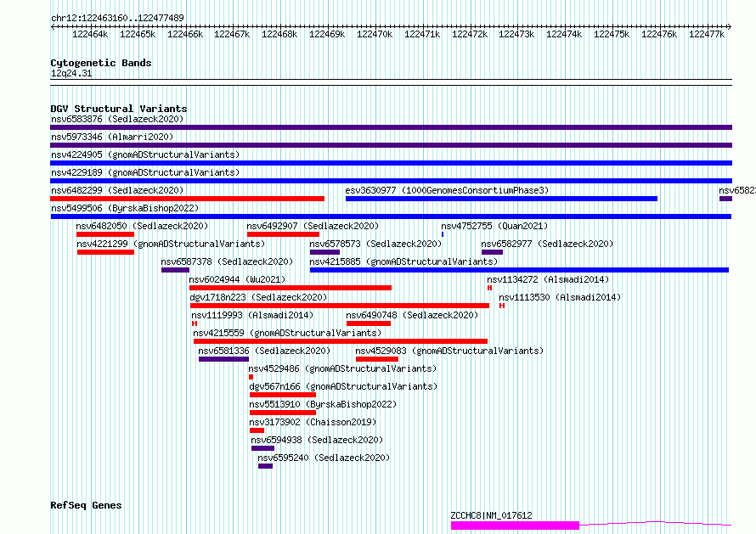Open nsv4229189 gnomAD variant label
The width and height of the screenshot is (756, 534).
point(145,172)
